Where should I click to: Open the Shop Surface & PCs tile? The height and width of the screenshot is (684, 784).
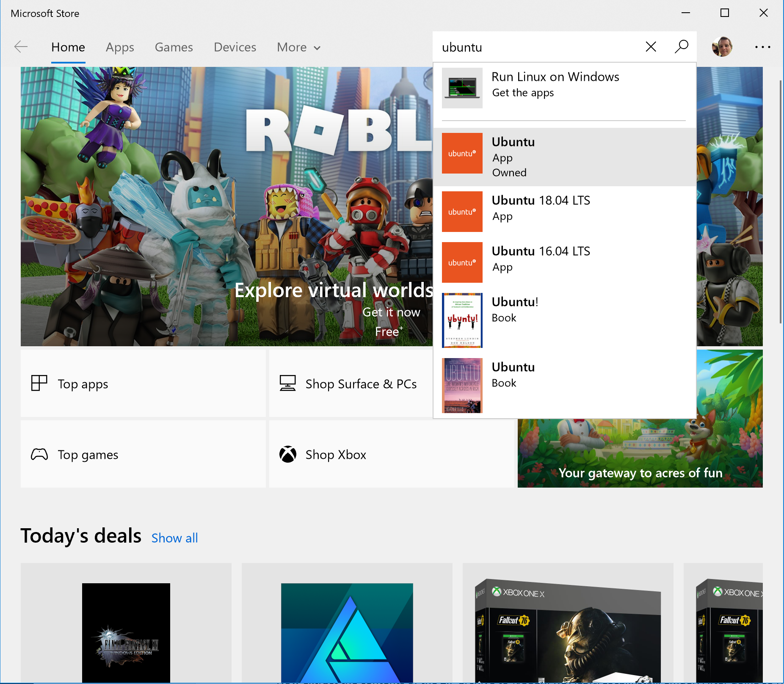pos(351,383)
